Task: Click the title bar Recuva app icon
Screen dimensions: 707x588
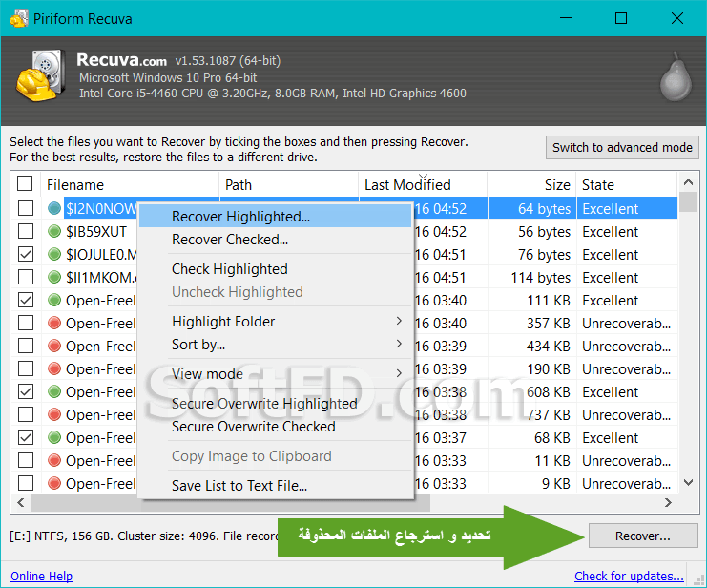Action: click(x=18, y=18)
